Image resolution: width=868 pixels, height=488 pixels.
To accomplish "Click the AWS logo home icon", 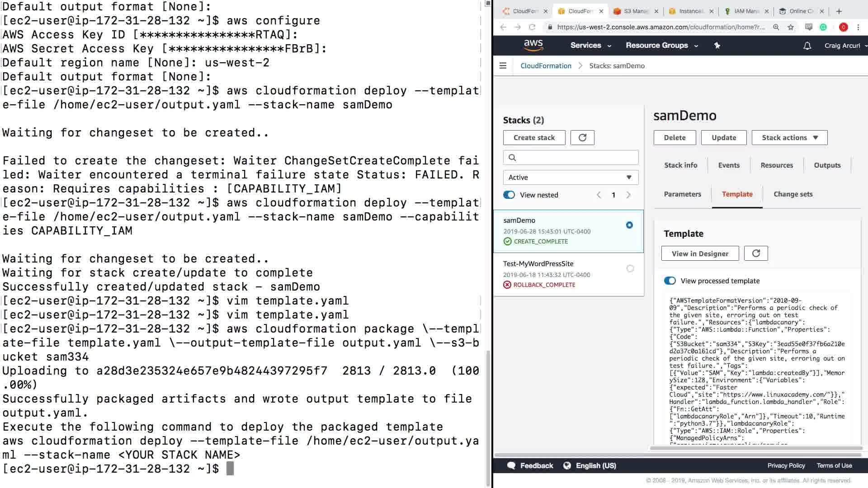I will pyautogui.click(x=533, y=45).
